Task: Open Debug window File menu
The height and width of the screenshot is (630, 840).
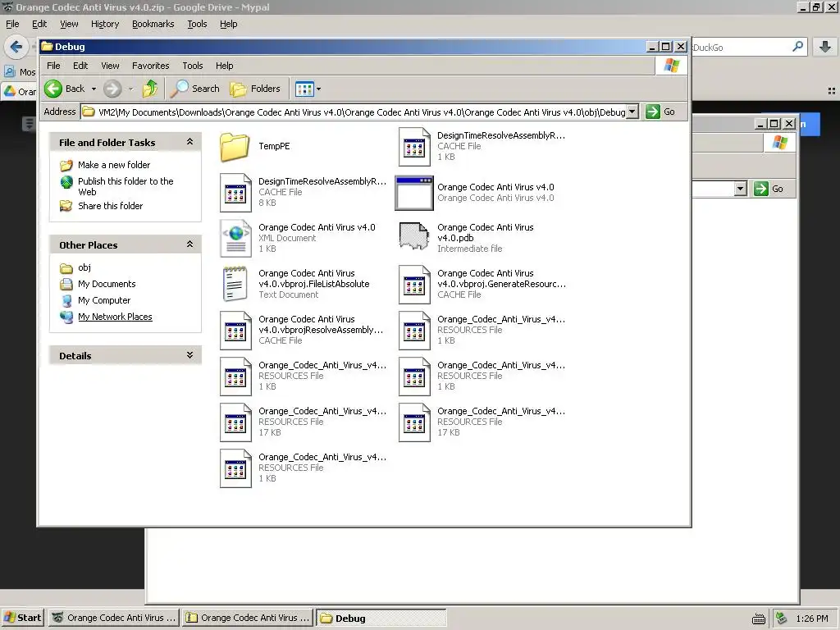Action: (53, 66)
